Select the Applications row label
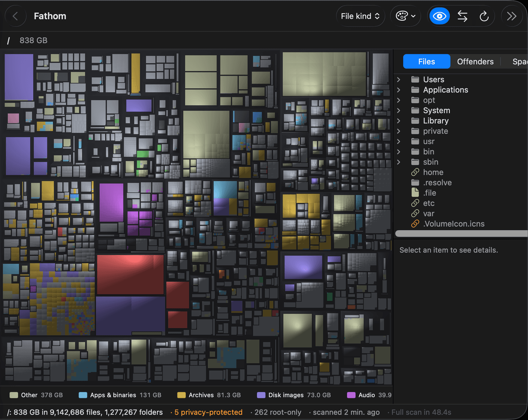 pos(445,90)
